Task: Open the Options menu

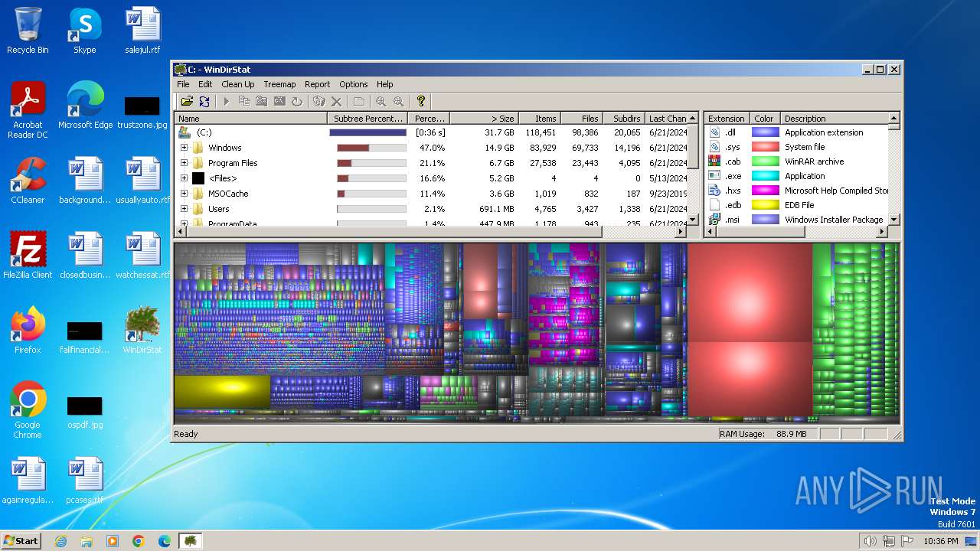Action: tap(354, 84)
